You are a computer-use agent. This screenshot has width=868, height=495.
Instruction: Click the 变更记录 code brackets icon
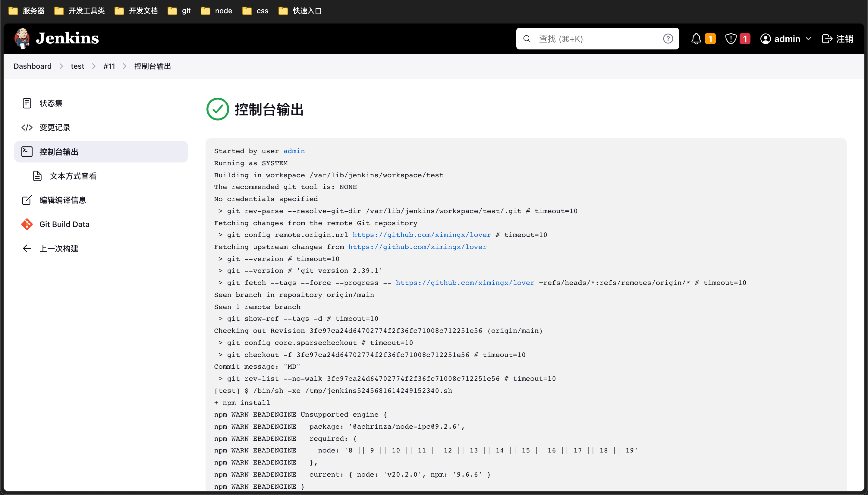tap(27, 128)
